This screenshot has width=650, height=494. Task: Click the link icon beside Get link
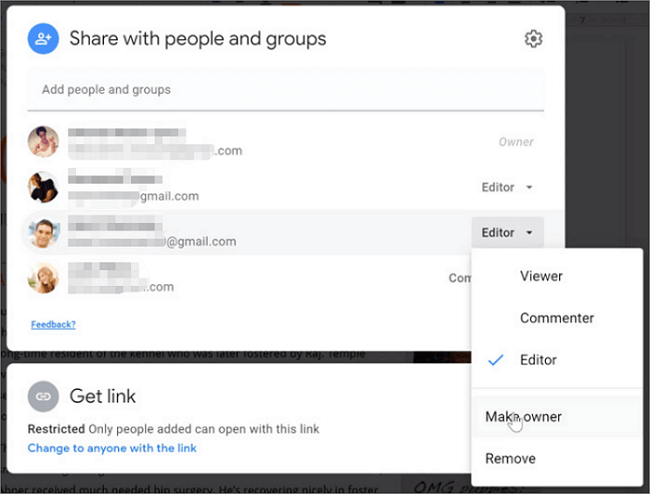[x=43, y=396]
